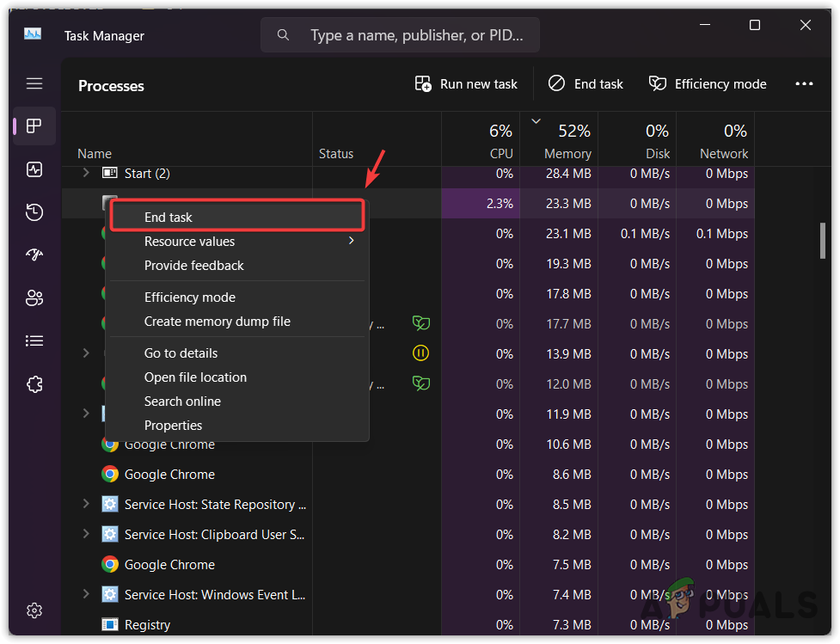Click the 2.3% CPU value cell

(x=481, y=203)
